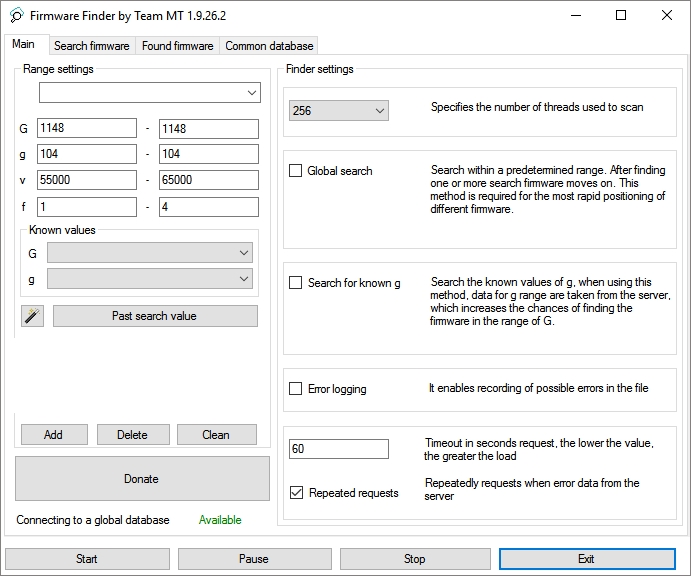Pause the scan with Pause button
This screenshot has width=691, height=576.
tap(255, 559)
